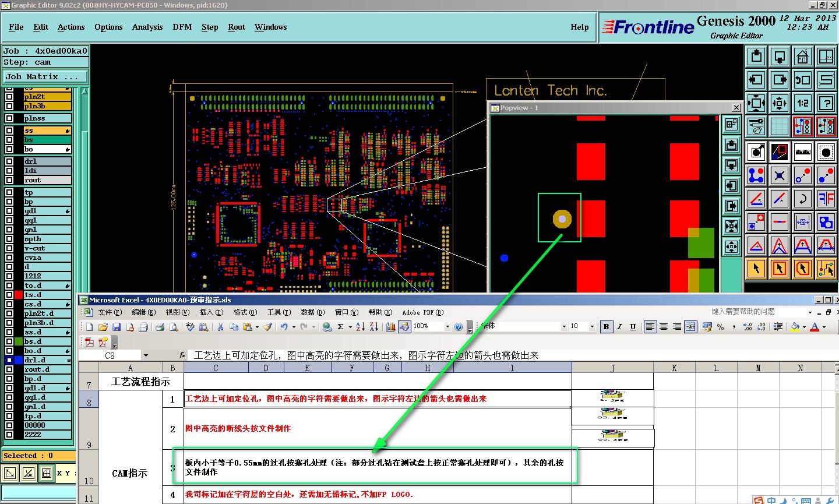The height and width of the screenshot is (504, 839).
Task: Select the rectangle-area pointer selection tool
Action: pyautogui.click(x=780, y=269)
